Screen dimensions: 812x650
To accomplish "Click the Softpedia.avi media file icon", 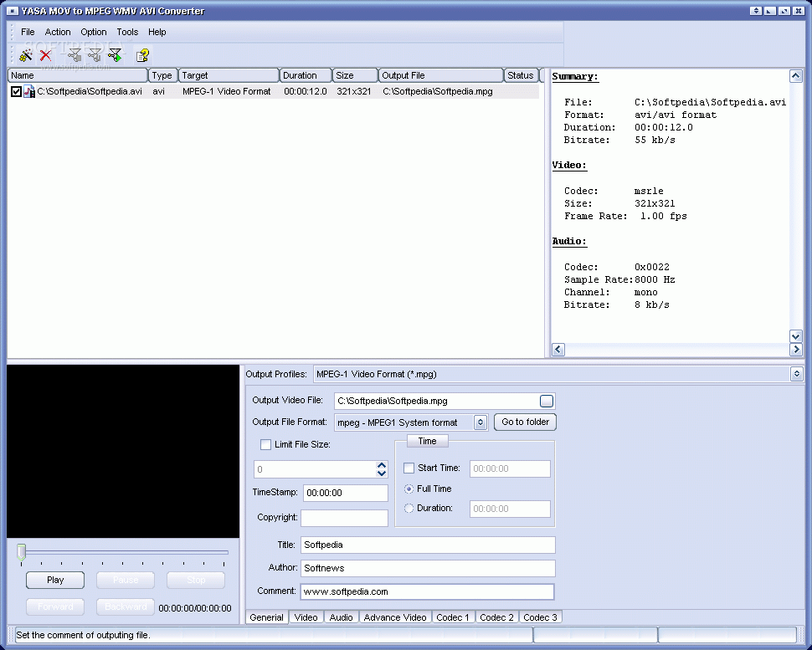I will coord(29,91).
